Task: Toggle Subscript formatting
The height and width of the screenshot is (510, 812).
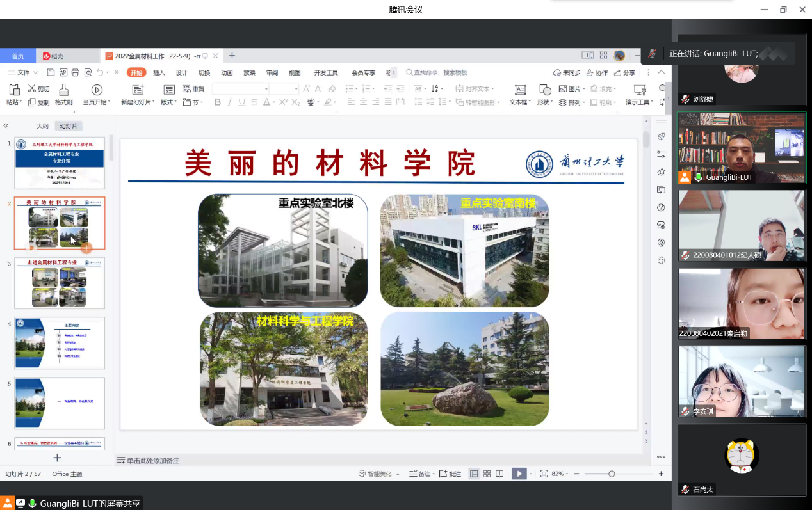Action: point(296,102)
